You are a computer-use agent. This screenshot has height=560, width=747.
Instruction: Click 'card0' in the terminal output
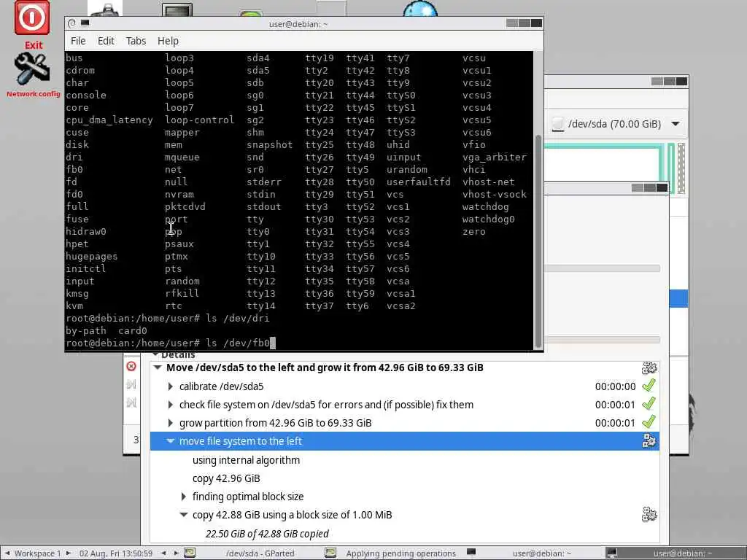click(133, 330)
